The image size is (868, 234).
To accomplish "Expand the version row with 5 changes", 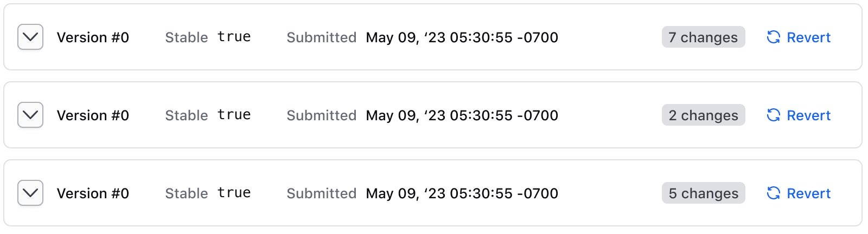I will [x=30, y=193].
